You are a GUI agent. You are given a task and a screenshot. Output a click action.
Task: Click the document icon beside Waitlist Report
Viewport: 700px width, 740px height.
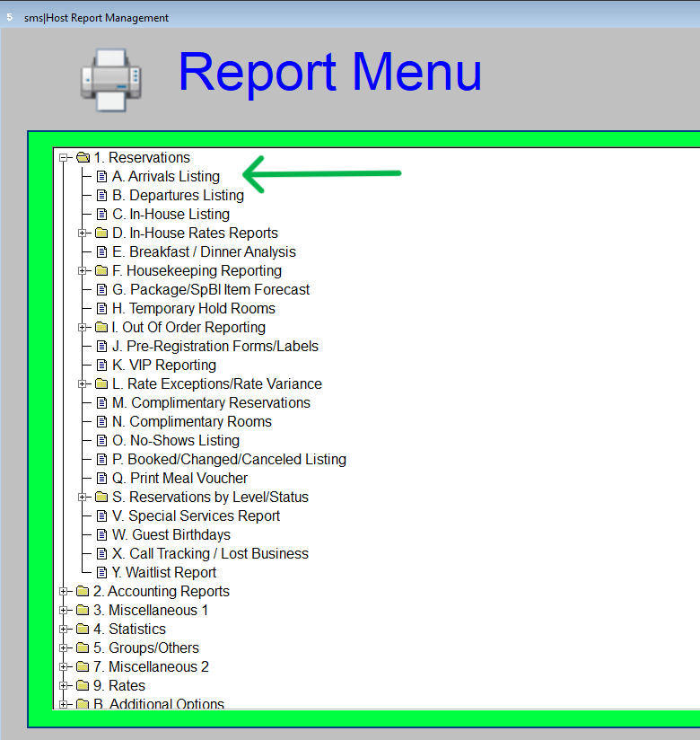101,573
